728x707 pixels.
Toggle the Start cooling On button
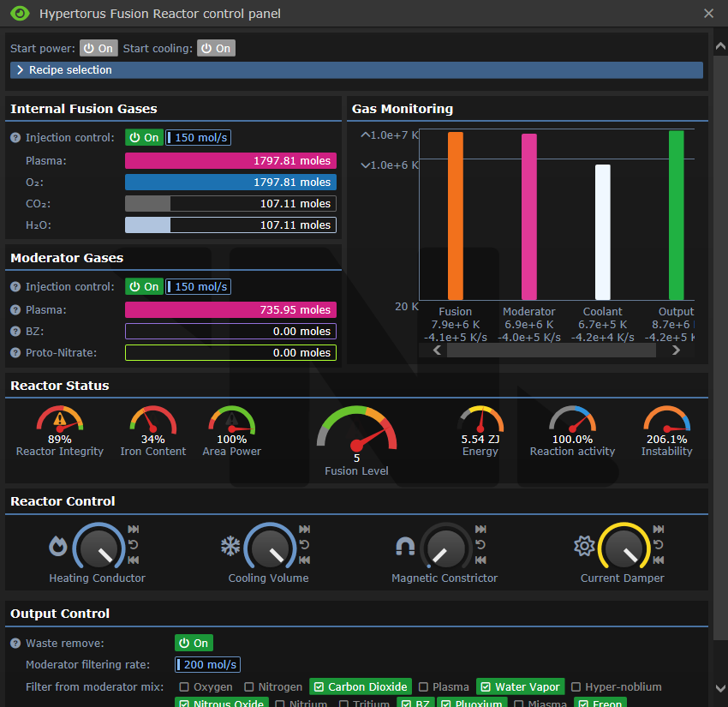(216, 48)
